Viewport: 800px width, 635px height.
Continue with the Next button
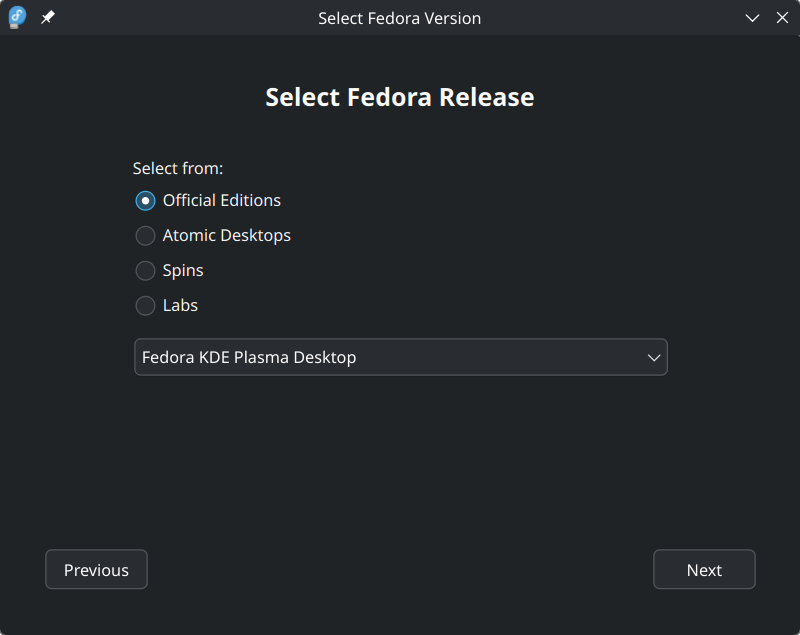pos(704,569)
